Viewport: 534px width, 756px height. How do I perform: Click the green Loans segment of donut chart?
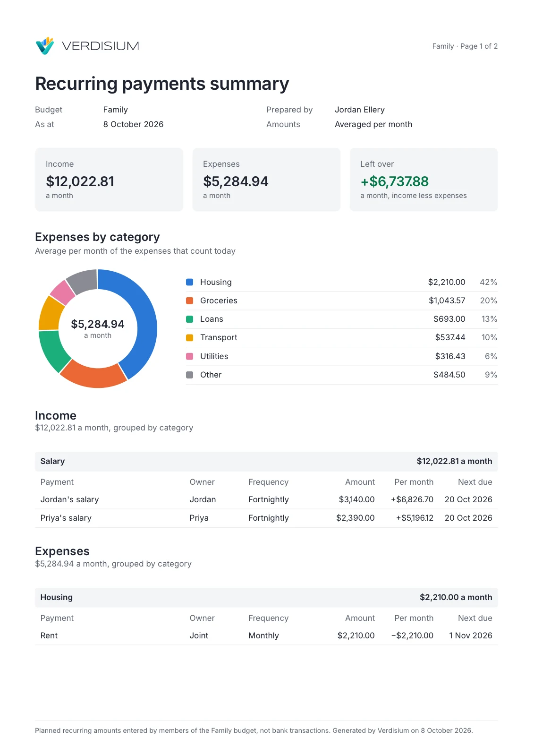click(x=51, y=350)
